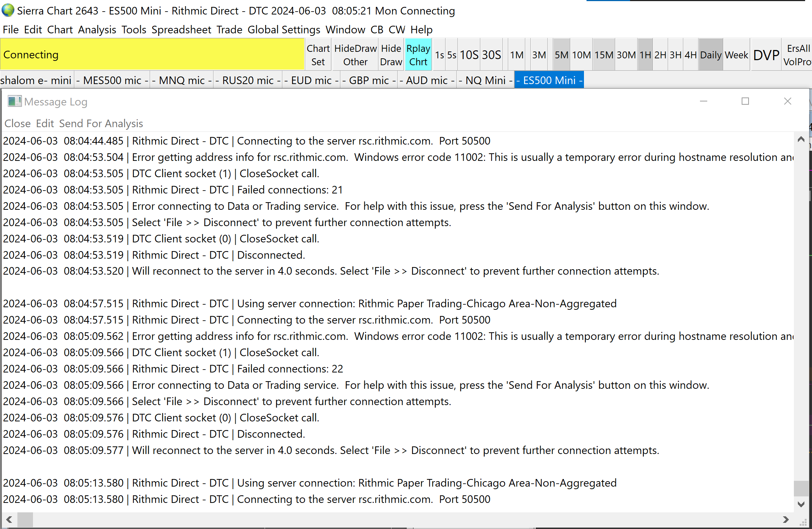The image size is (812, 529).
Task: Toggle the HideDraw Other button
Action: (x=355, y=55)
